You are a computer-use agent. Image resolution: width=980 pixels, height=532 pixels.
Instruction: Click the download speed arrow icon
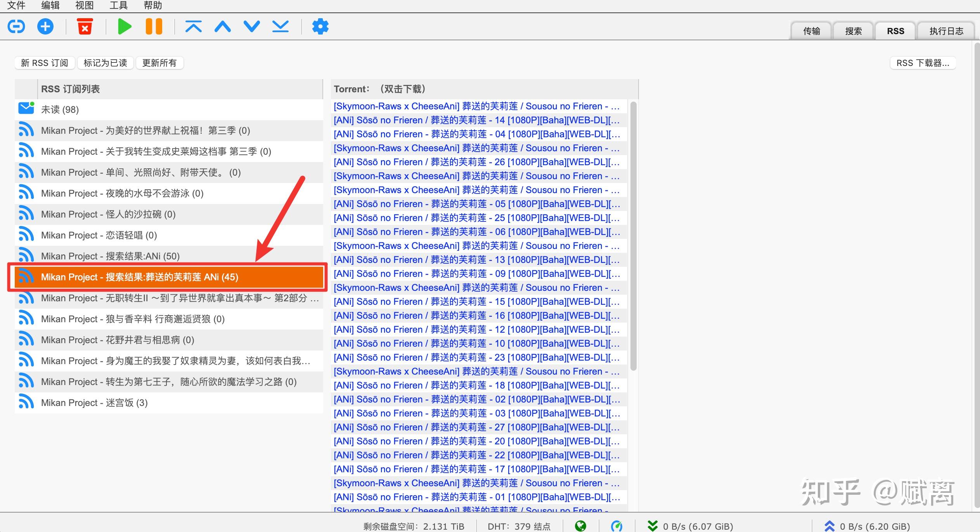pos(652,526)
